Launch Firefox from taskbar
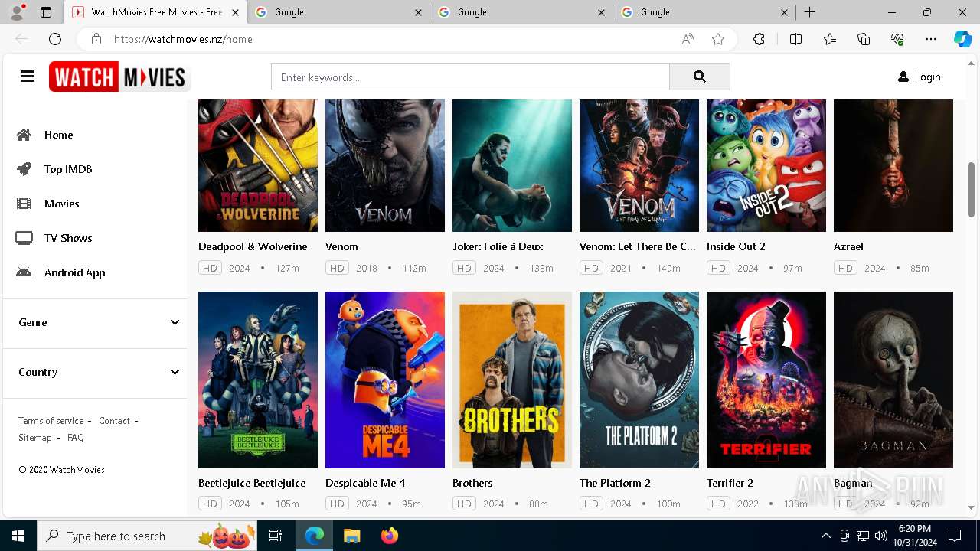The height and width of the screenshot is (551, 980). tap(390, 536)
